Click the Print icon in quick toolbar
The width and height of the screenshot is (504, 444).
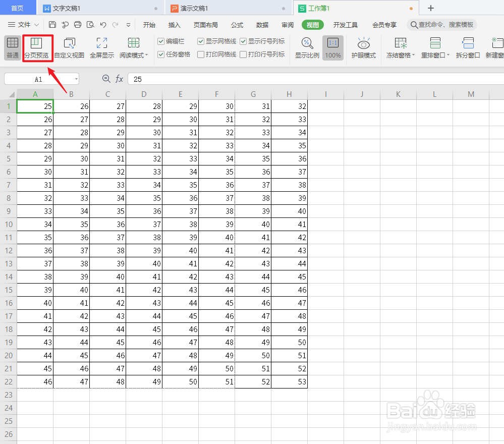78,25
